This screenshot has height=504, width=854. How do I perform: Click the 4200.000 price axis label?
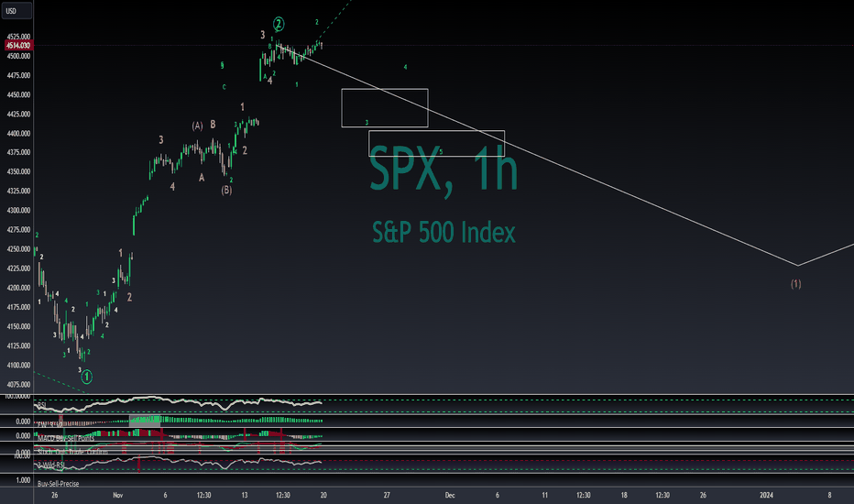(18, 288)
